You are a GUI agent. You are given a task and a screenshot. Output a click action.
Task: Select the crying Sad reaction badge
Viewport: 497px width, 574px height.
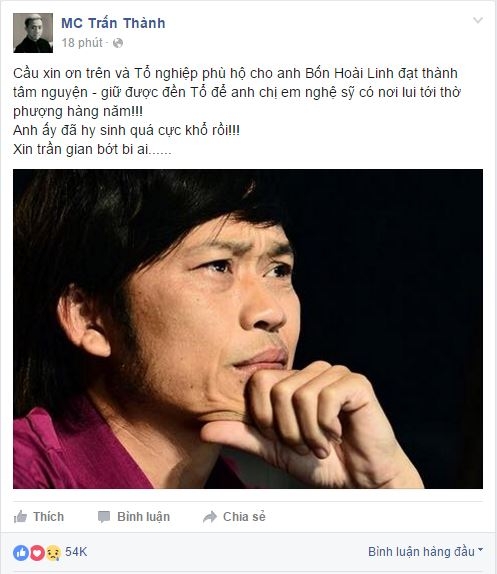point(53,552)
